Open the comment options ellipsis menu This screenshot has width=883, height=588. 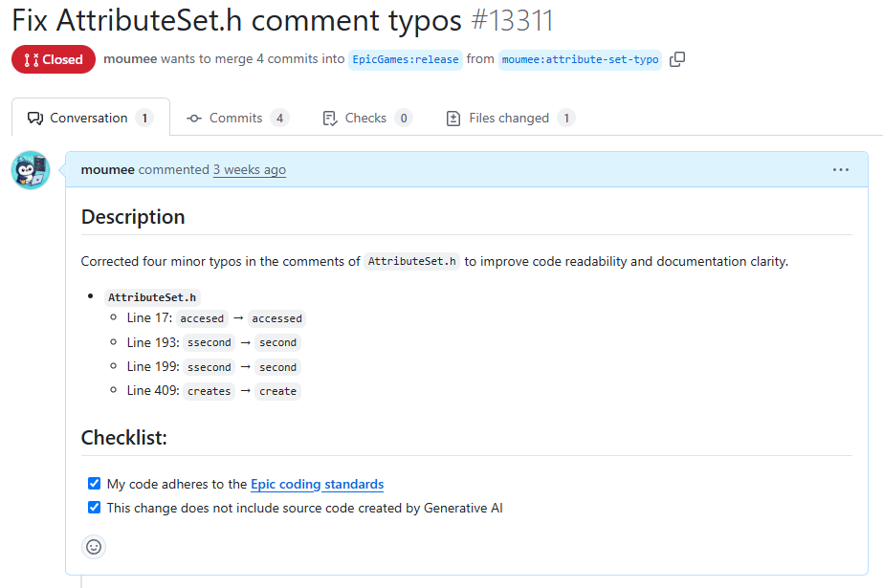pyautogui.click(x=840, y=169)
